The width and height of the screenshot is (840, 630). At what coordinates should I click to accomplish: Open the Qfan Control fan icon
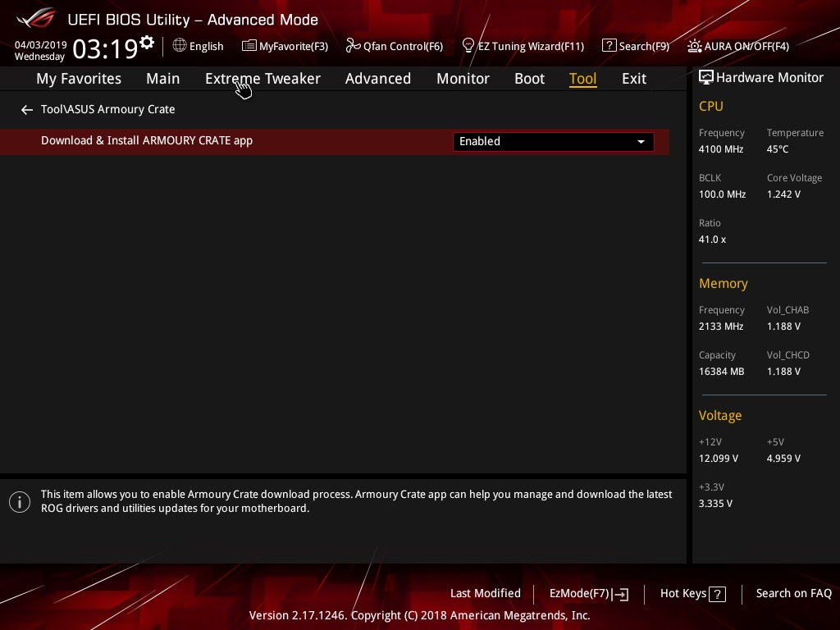[x=353, y=46]
